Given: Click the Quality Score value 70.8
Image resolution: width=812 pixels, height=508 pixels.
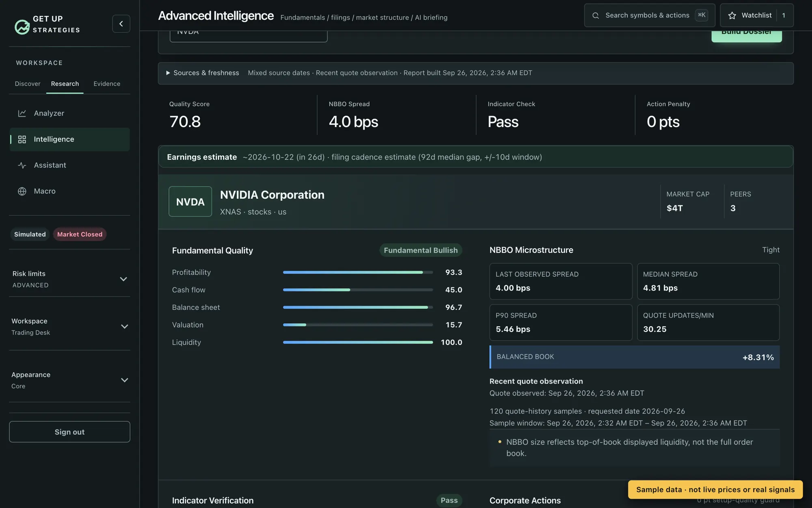Looking at the screenshot, I should [x=185, y=122].
